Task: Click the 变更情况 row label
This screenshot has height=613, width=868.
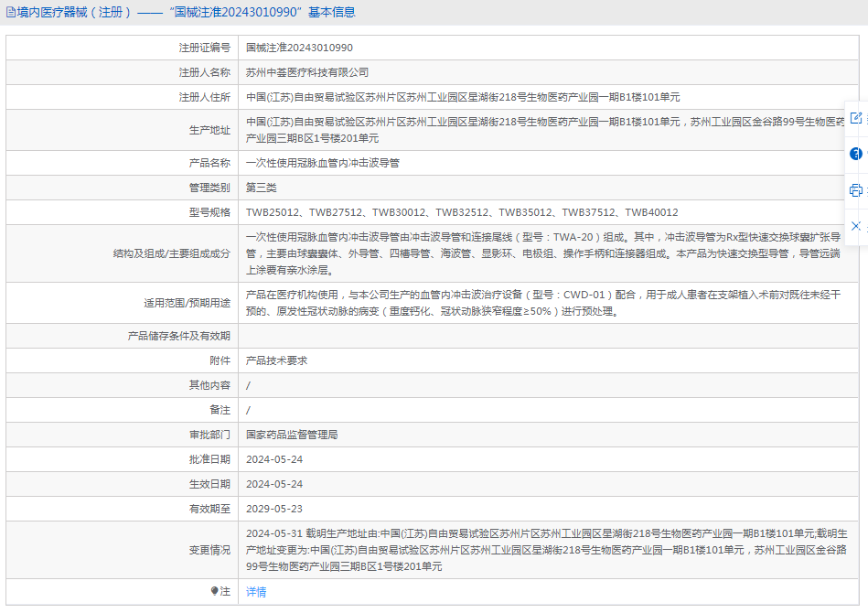Action: point(209,550)
